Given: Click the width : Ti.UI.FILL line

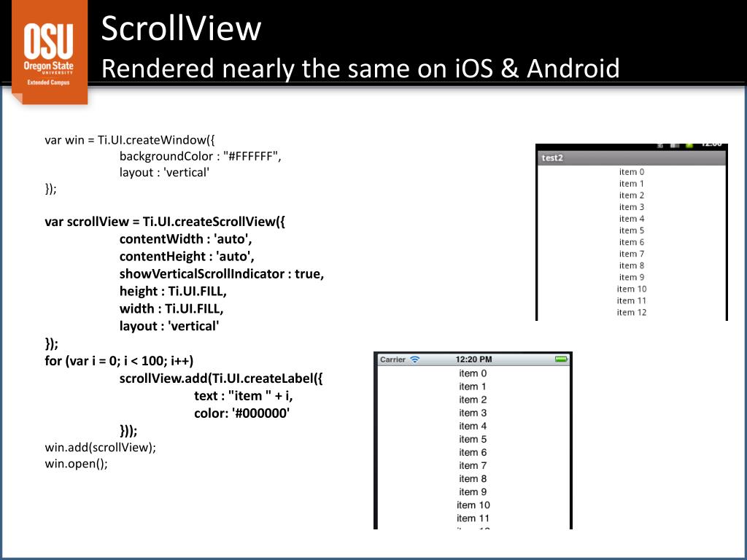Looking at the screenshot, I should coord(171,308).
